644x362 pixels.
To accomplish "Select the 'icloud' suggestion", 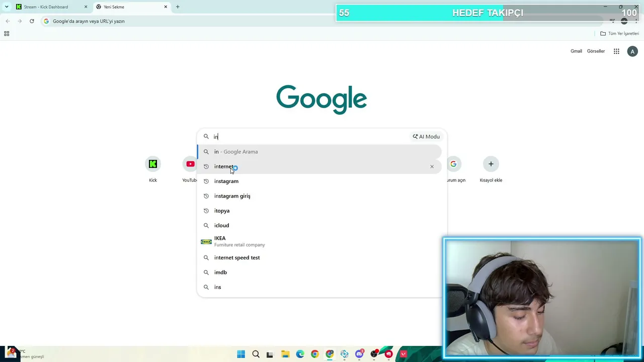I will (x=319, y=225).
